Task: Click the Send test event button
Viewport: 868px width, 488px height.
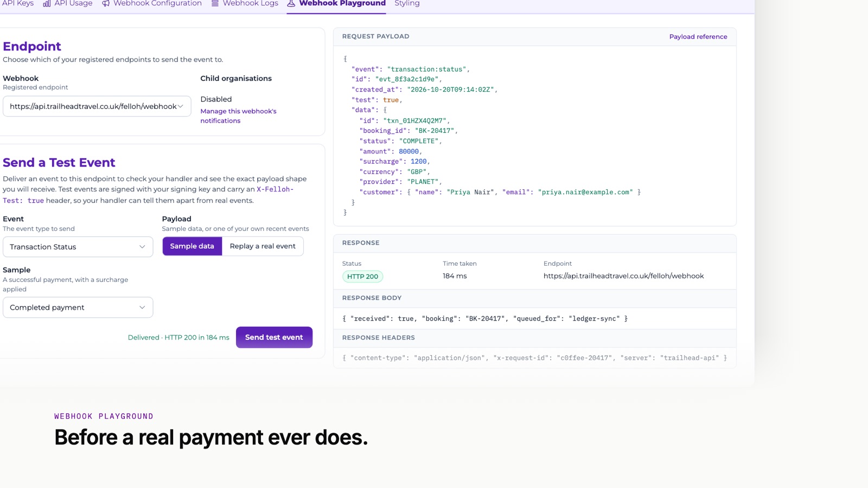Action: [x=274, y=337]
